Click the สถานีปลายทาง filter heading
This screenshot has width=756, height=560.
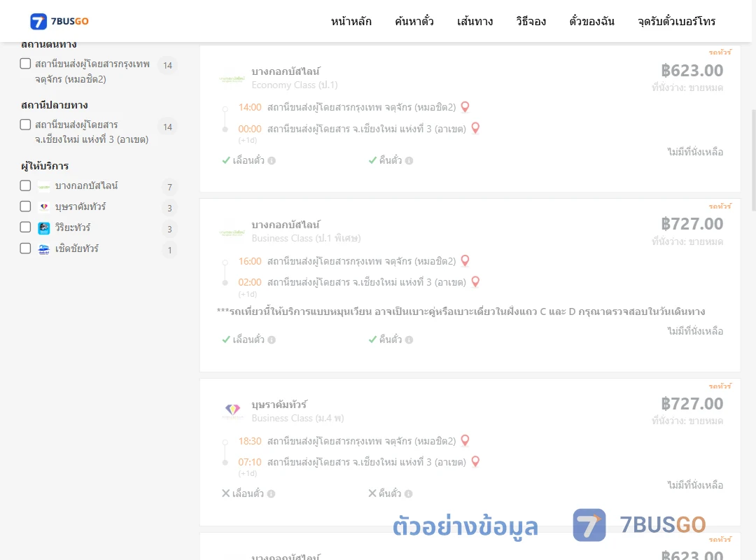[55, 105]
